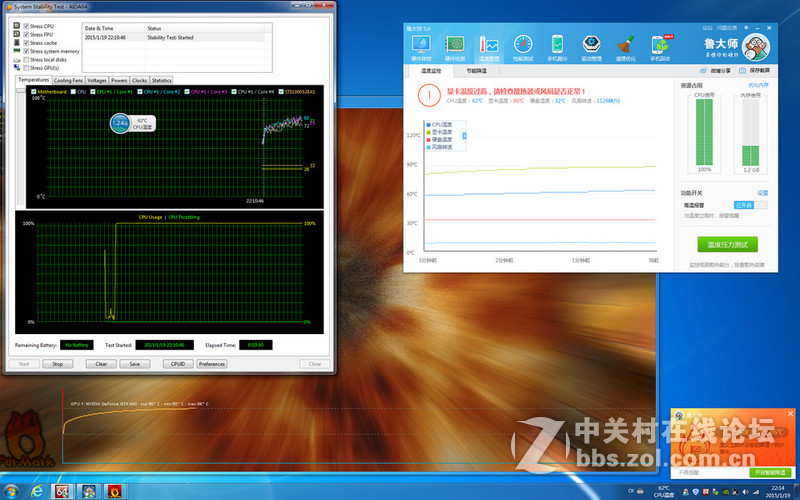The image size is (800, 500).
Task: Select the temperature management thermometer icon
Action: (x=489, y=46)
